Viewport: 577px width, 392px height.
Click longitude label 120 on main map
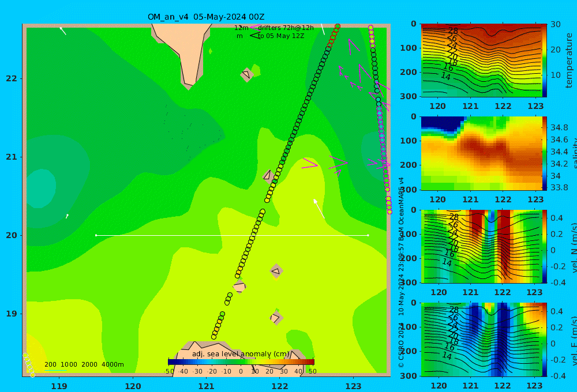click(x=133, y=386)
